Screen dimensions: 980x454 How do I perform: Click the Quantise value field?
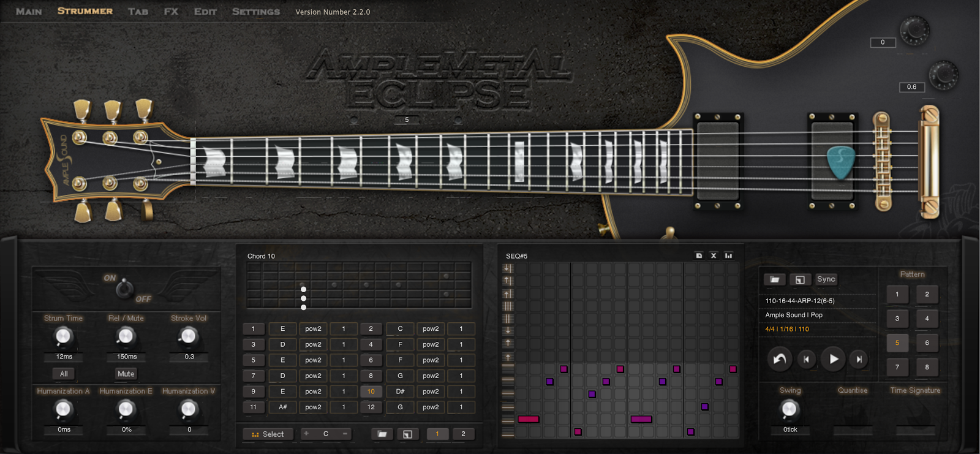(x=853, y=430)
